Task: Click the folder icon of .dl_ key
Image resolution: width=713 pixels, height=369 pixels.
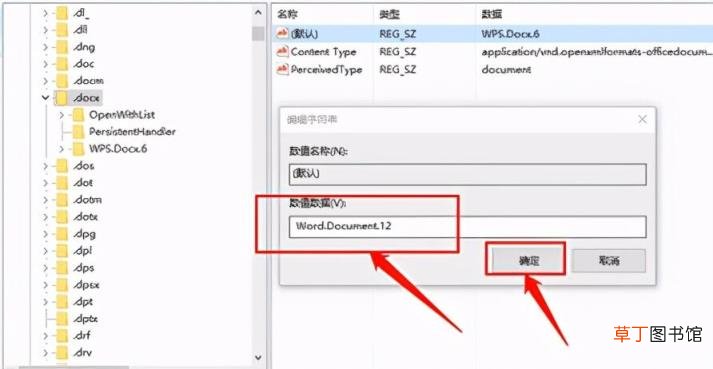Action: point(62,13)
